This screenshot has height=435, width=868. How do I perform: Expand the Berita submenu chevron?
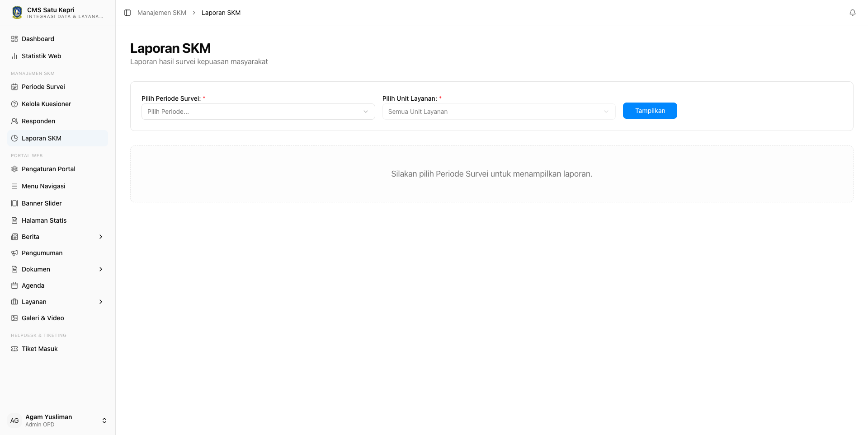[101, 237]
